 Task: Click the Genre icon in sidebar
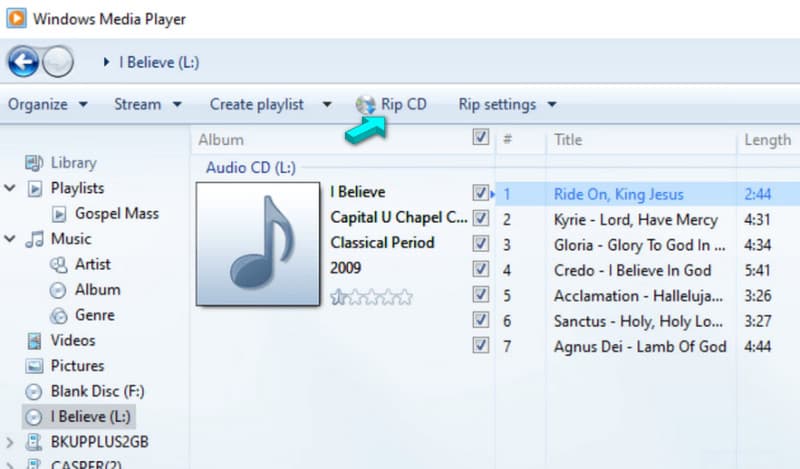point(59,315)
